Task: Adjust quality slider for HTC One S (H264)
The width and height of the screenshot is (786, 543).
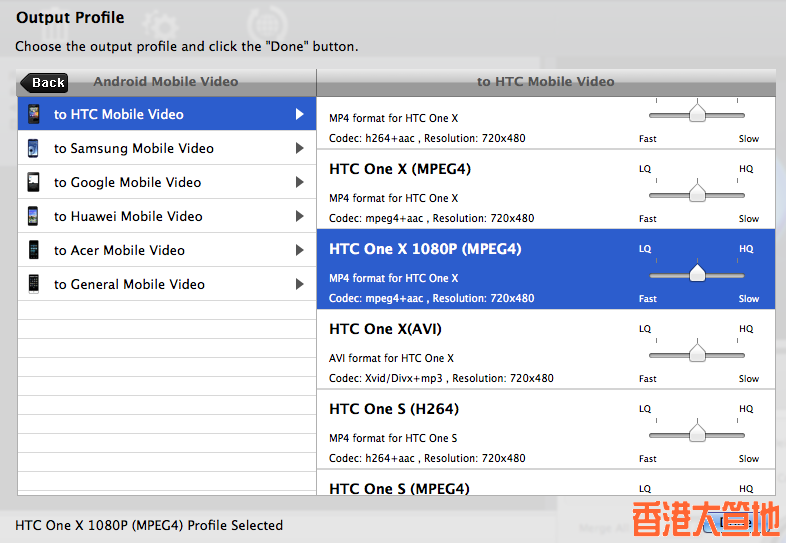Action: [697, 434]
